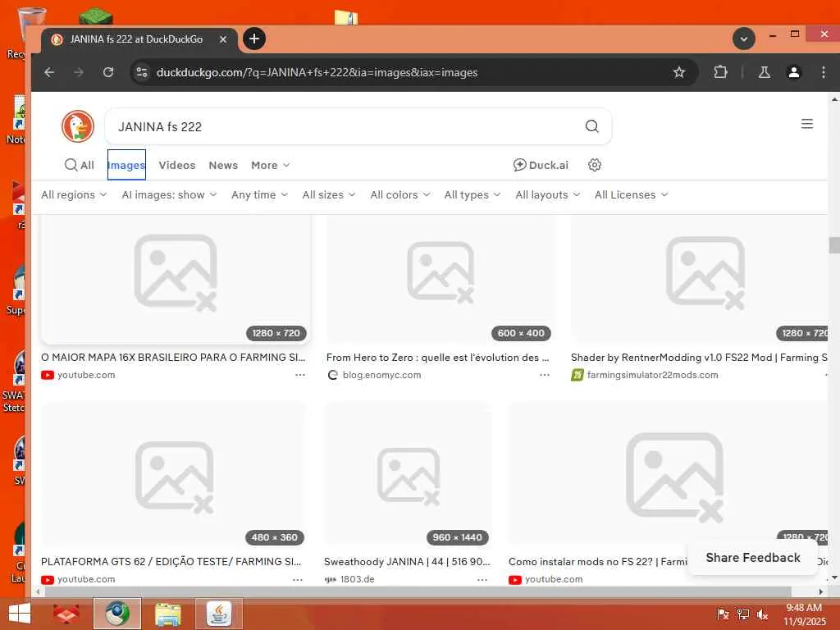Open more options for the Sweathoody JANINA result
840x630 pixels.
pos(482,580)
